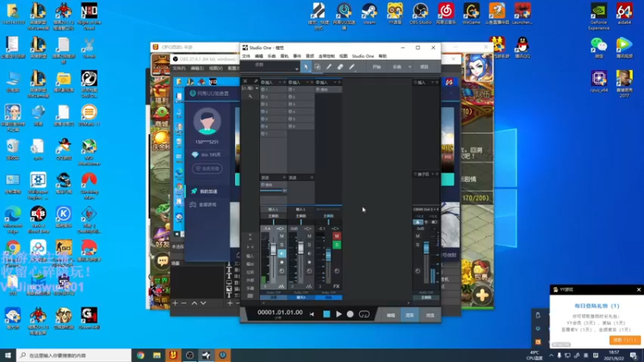Click the Project button in Studio One toolbar

click(x=424, y=67)
